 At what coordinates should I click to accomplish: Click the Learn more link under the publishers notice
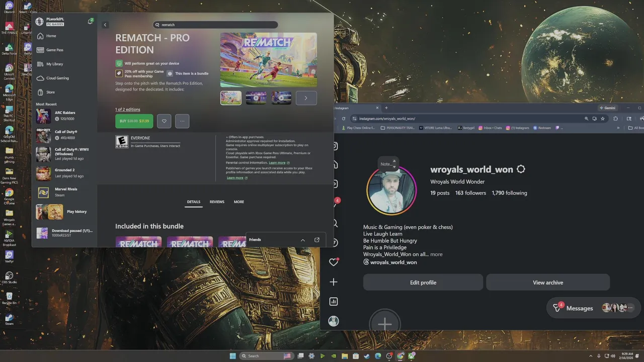[x=237, y=178]
